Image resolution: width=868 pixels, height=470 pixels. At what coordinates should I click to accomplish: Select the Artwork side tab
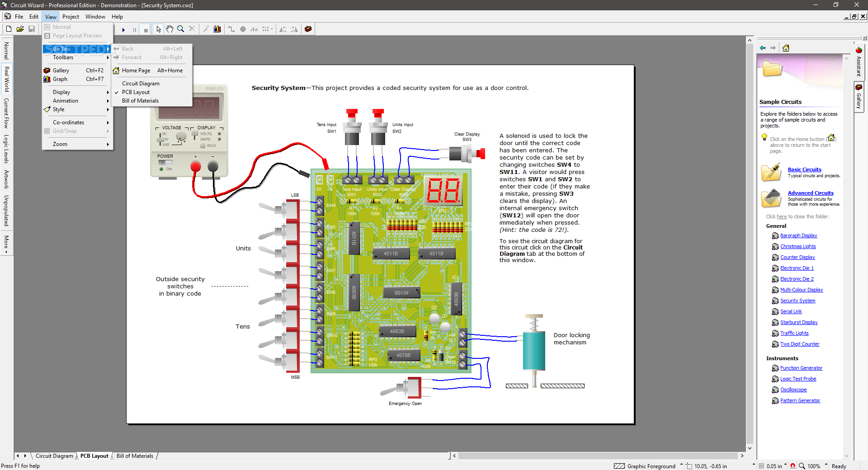pyautogui.click(x=6, y=179)
